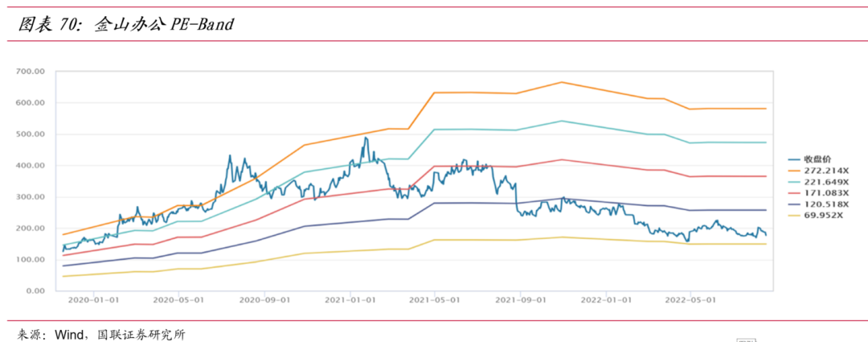Screen dimensions: 868x342
Task: Select the 221.649X legend entry
Action: point(819,182)
